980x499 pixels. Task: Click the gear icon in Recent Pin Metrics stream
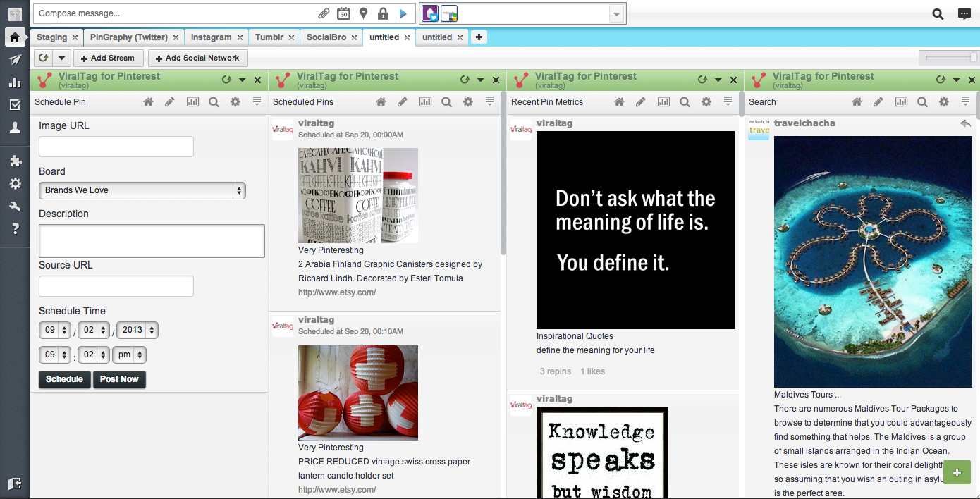[x=706, y=102]
